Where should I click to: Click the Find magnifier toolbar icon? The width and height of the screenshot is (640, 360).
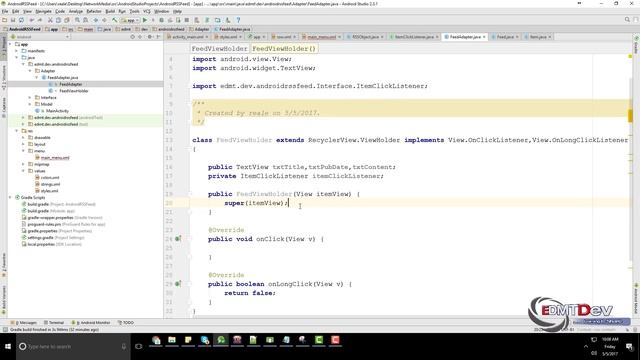tap(77, 20)
